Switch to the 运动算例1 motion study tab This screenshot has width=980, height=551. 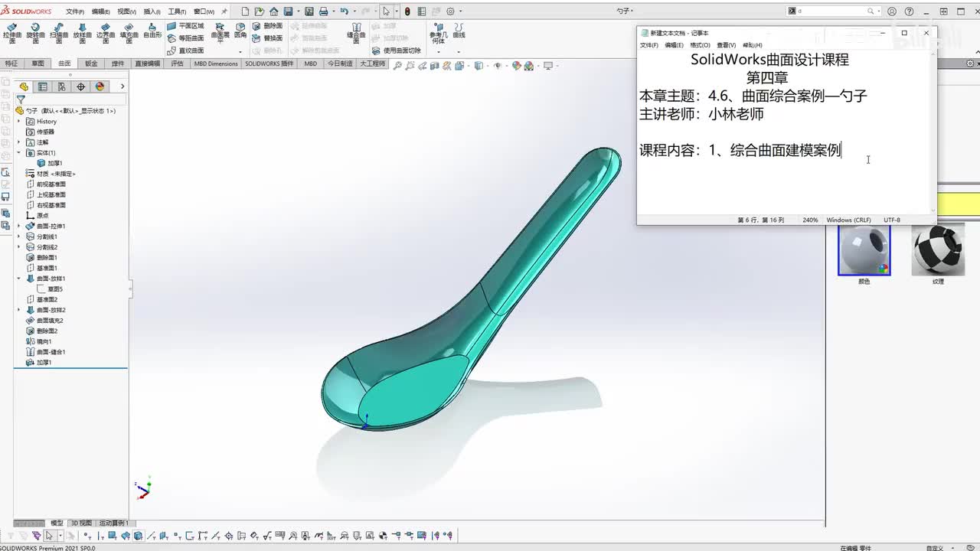click(113, 523)
